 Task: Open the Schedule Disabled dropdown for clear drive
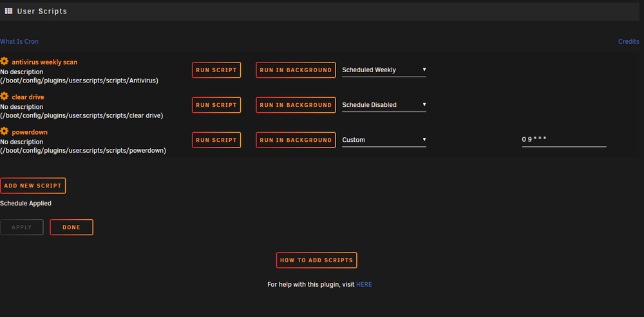(x=384, y=105)
